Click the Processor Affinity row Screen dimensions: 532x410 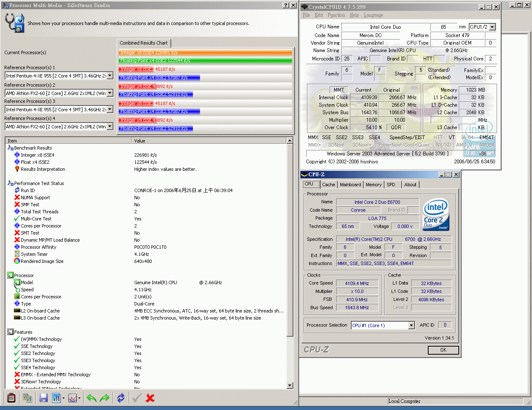[146, 247]
